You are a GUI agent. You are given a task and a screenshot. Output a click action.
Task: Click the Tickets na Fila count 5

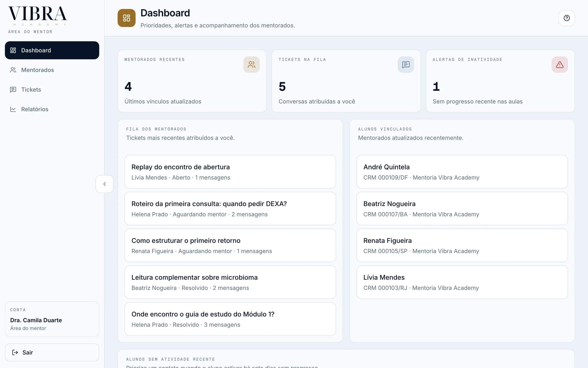point(282,87)
